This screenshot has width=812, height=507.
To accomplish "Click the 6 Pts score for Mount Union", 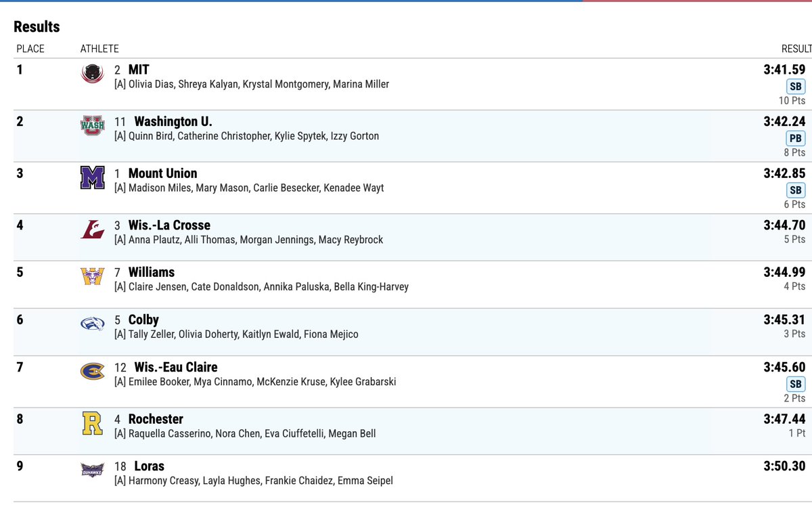I will tap(795, 204).
